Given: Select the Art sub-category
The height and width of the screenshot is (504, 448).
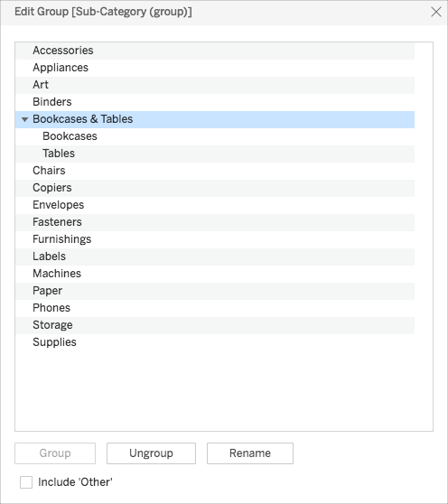Looking at the screenshot, I should click(x=215, y=85).
